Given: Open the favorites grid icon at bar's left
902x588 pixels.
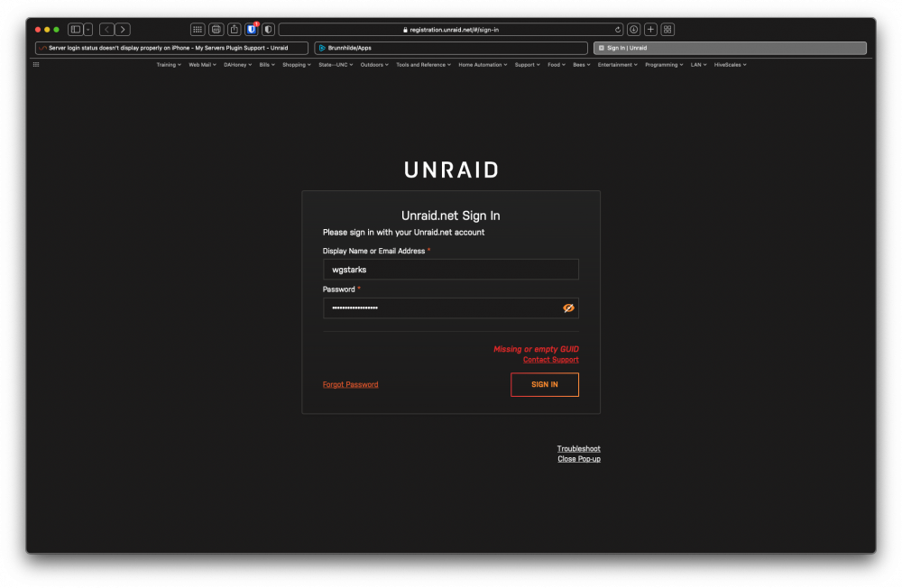Looking at the screenshot, I should 36,65.
